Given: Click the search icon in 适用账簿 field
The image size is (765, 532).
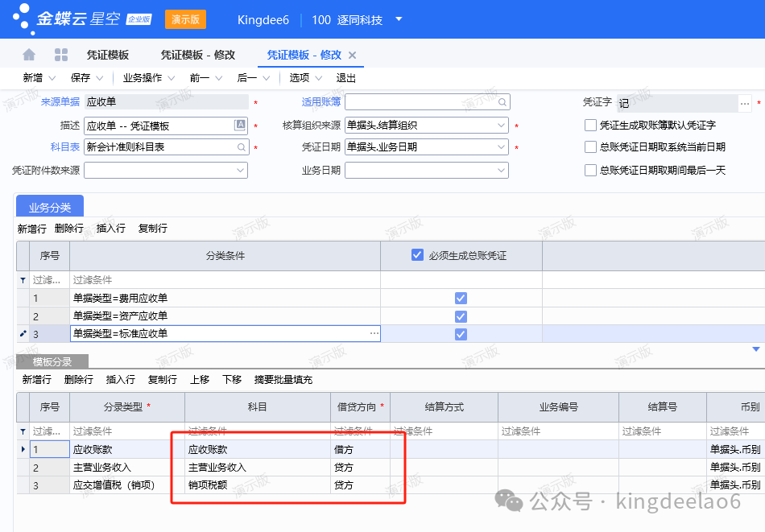Looking at the screenshot, I should click(x=502, y=102).
